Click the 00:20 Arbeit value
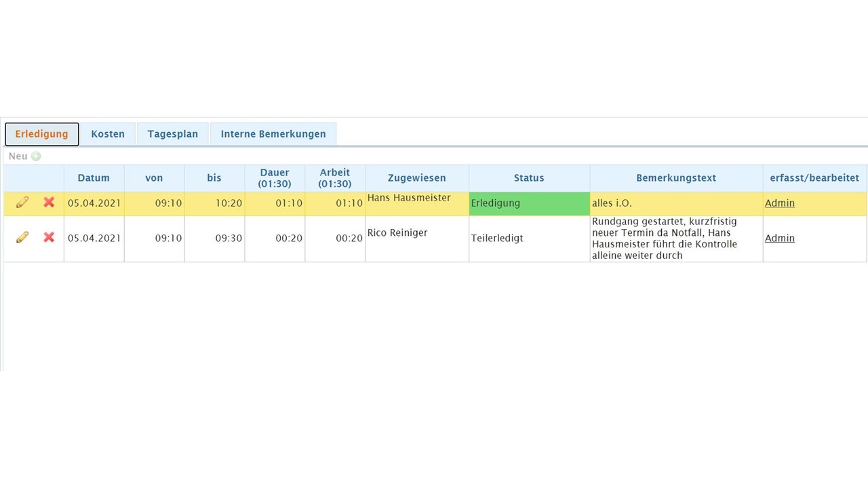 tap(349, 238)
